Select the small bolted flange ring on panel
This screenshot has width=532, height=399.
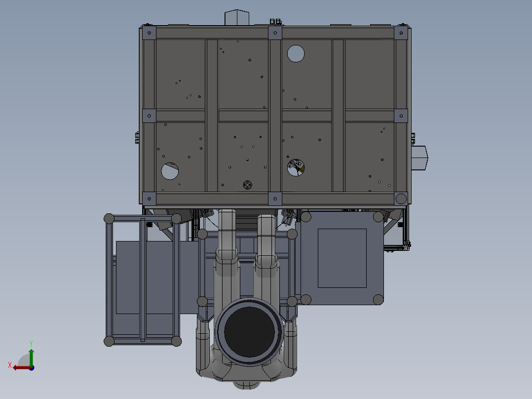[x=248, y=185]
